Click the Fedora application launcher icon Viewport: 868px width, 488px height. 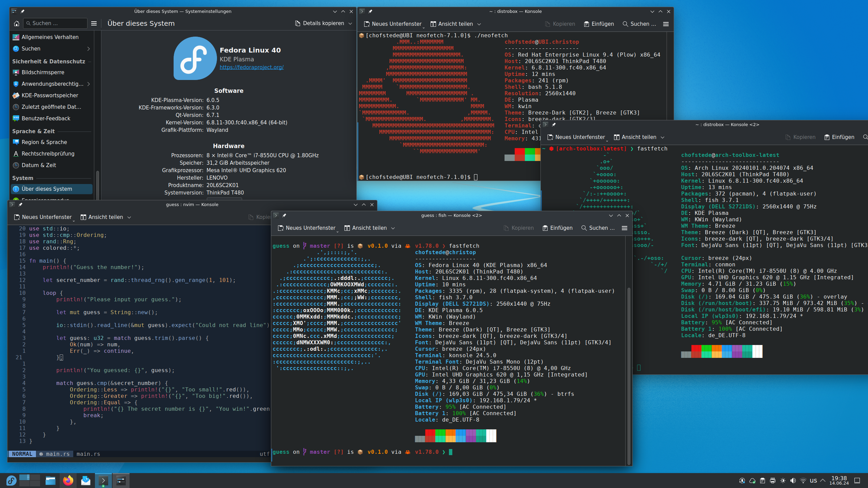pos(11,481)
